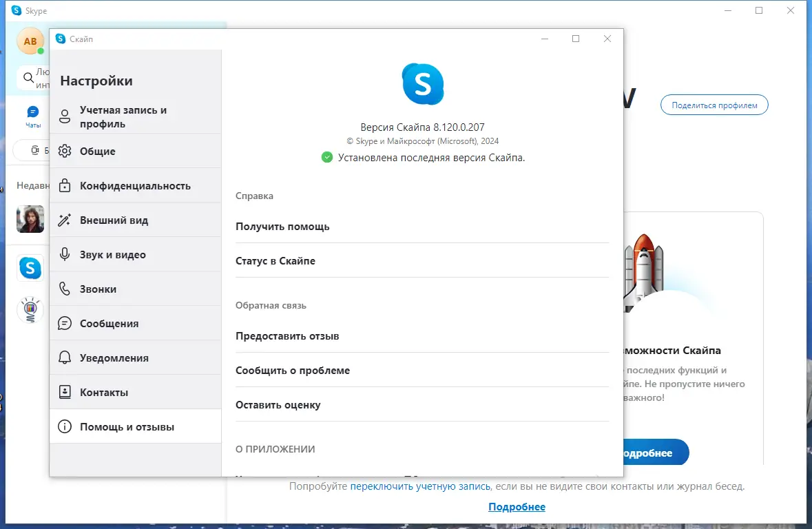Select Конфиденциальность in settings sidebar
This screenshot has height=529, width=812.
135,185
